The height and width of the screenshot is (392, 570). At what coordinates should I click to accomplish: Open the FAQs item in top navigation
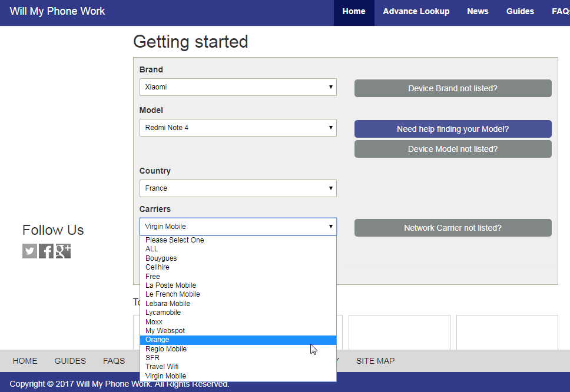(560, 12)
